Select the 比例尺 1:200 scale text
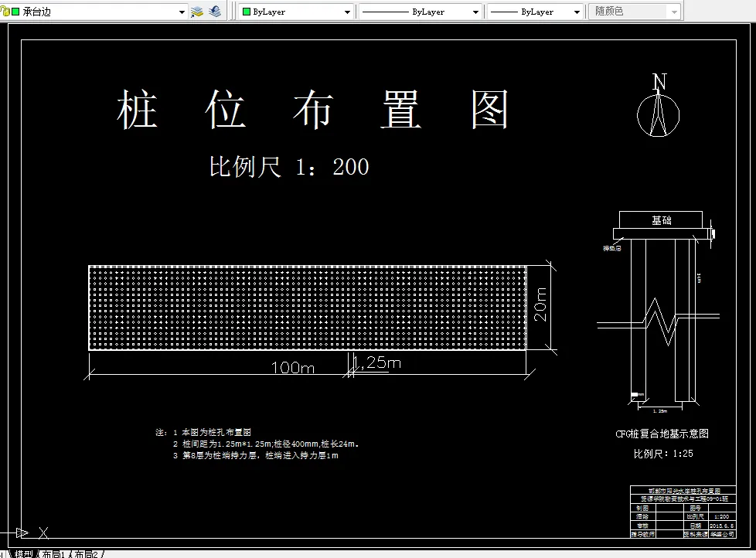Image resolution: width=756 pixels, height=558 pixels. click(290, 166)
